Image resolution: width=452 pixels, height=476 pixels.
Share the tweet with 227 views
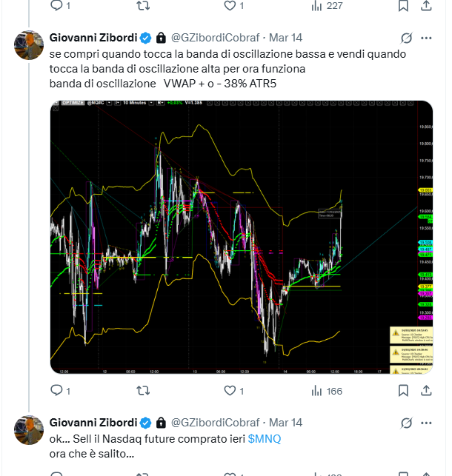point(426,5)
